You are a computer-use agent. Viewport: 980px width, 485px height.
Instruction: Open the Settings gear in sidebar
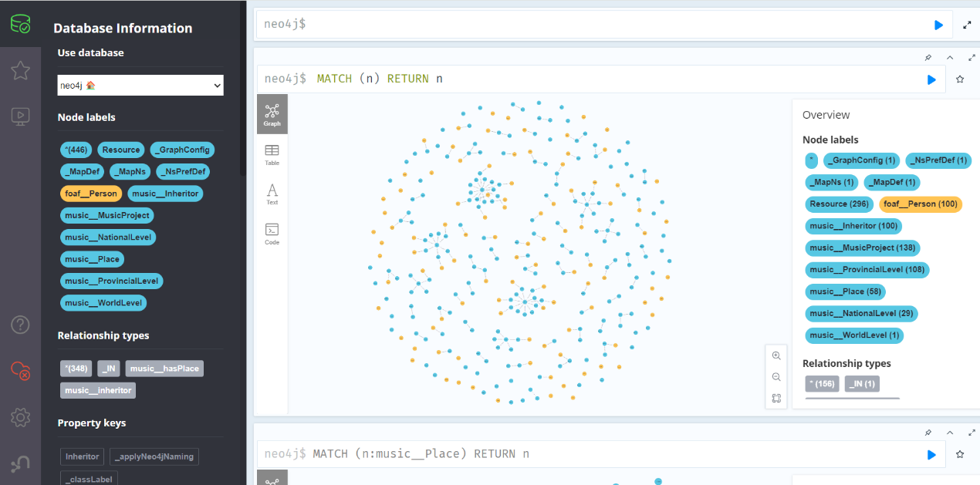[20, 417]
